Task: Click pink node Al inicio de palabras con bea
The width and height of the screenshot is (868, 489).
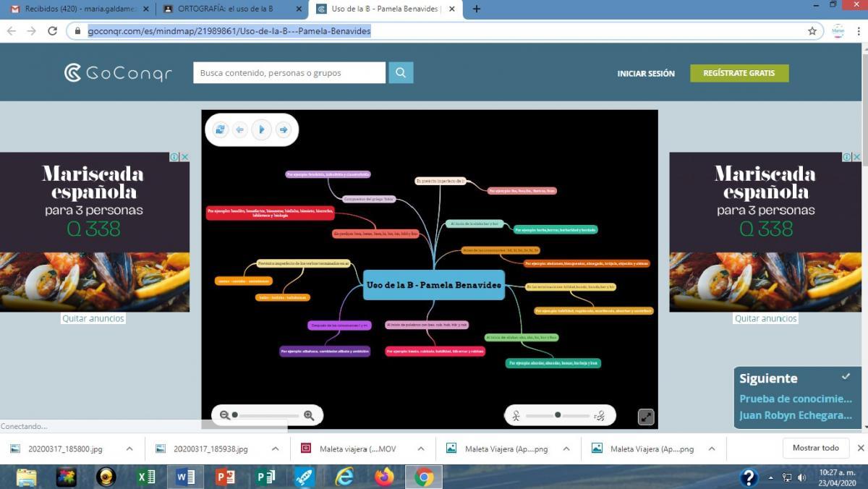Action: (x=427, y=325)
